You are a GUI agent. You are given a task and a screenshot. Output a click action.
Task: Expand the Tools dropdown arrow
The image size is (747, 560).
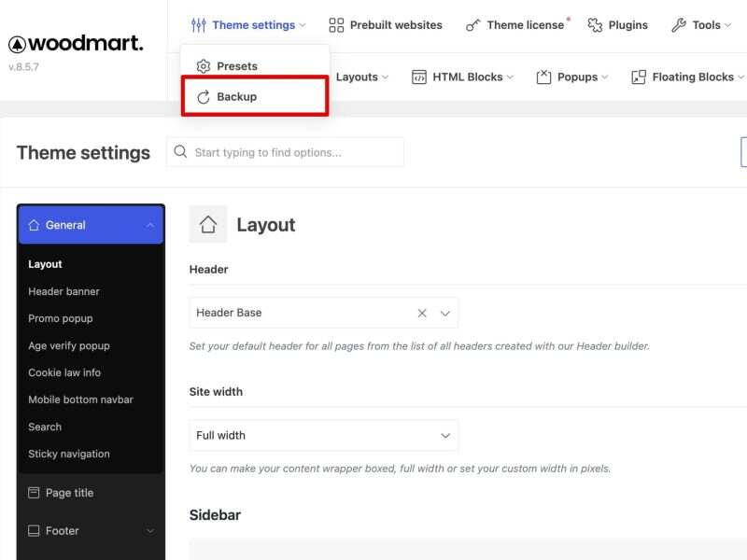(727, 25)
